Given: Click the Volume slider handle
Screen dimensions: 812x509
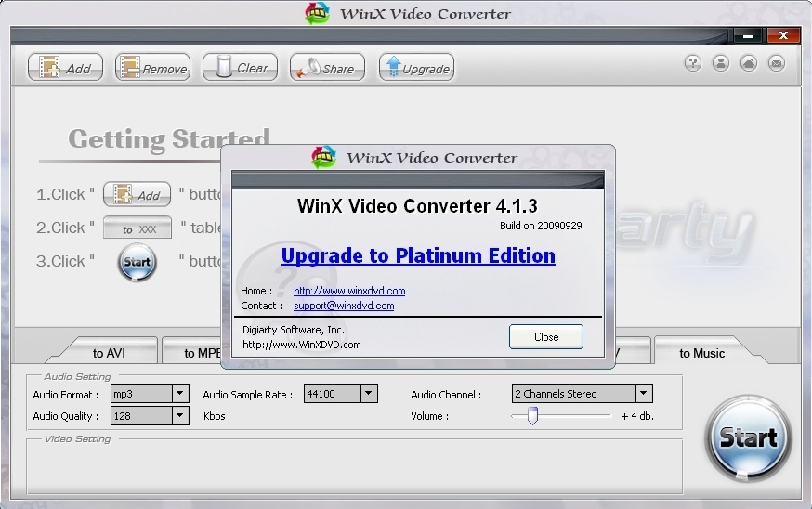Looking at the screenshot, I should coord(532,416).
